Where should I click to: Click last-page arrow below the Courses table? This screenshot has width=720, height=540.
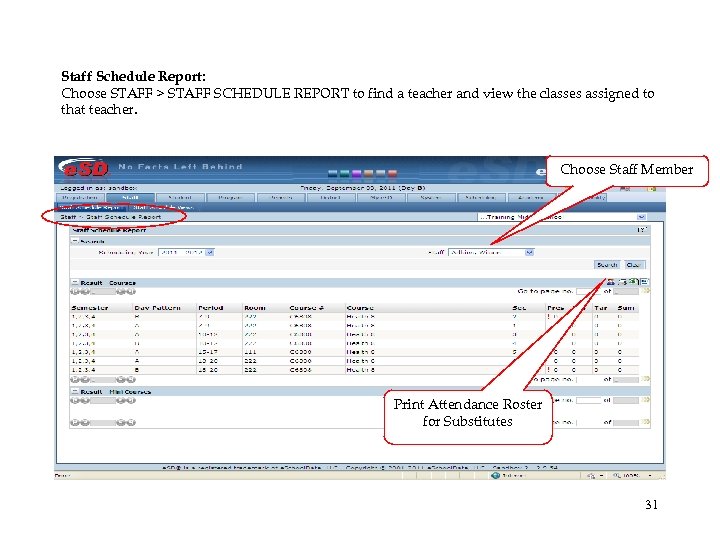pyautogui.click(x=132, y=379)
